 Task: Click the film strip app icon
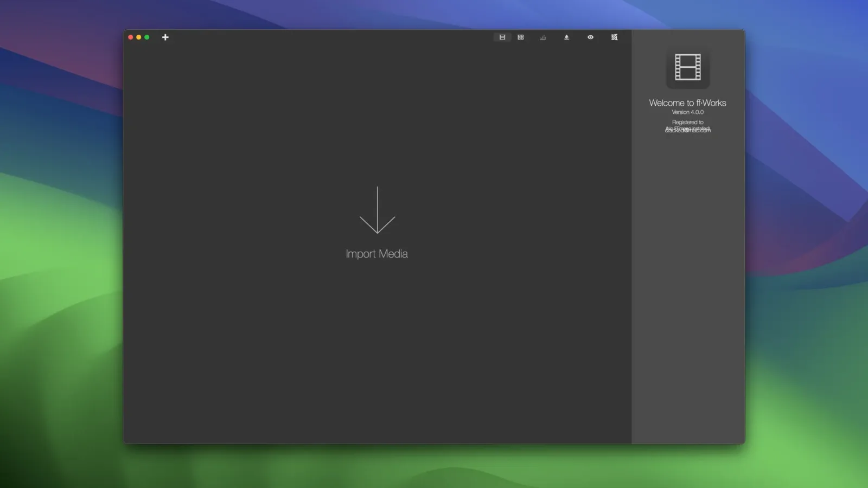[687, 67]
